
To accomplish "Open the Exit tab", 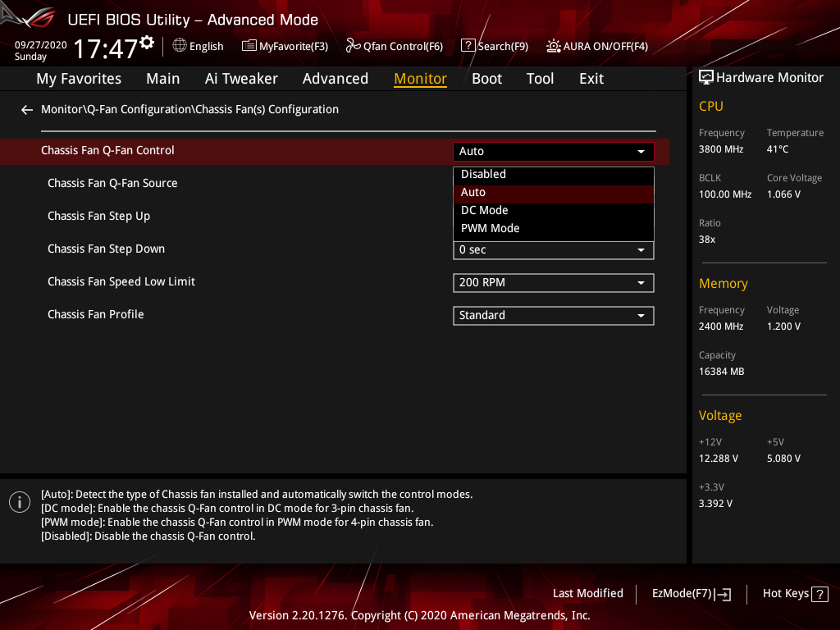I will click(x=591, y=79).
